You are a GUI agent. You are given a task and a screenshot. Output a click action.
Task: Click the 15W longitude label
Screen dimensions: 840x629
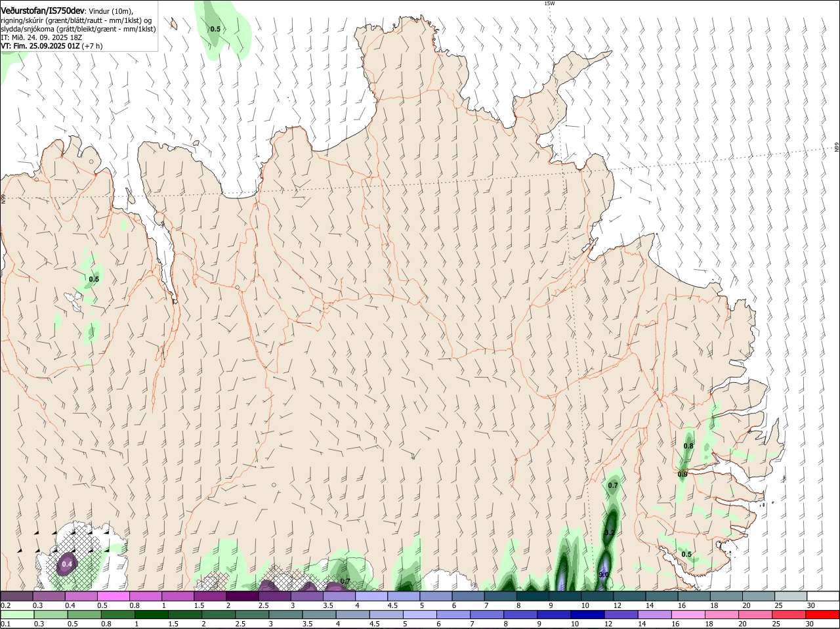click(549, 3)
